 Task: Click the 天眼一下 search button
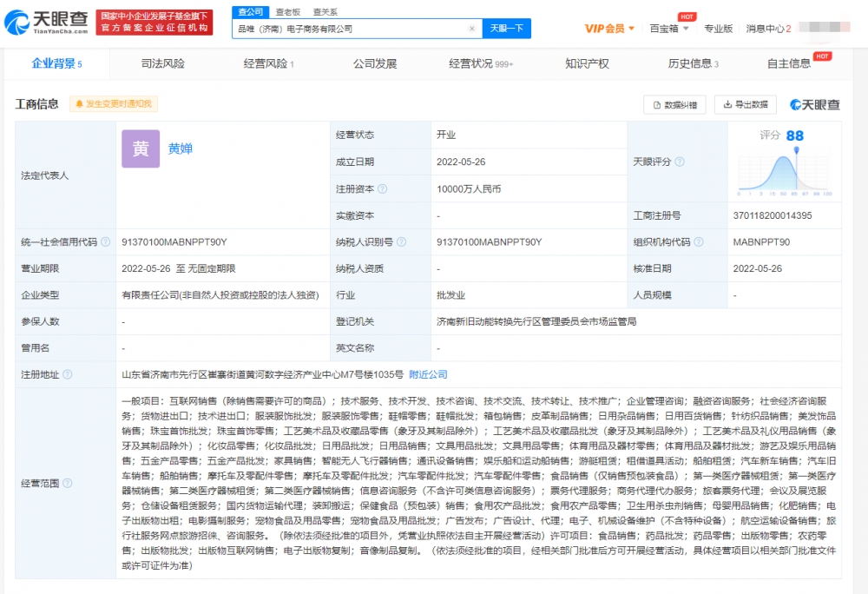(507, 29)
